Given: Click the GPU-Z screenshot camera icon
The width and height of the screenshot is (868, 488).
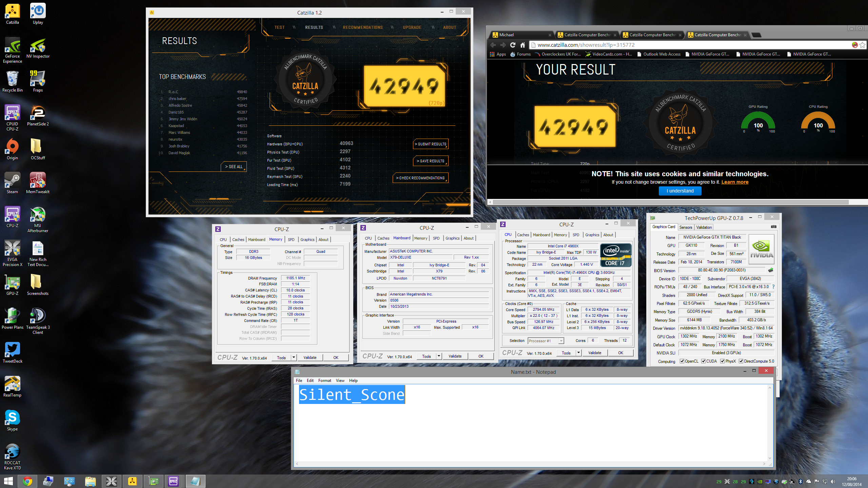Looking at the screenshot, I should click(x=773, y=227).
